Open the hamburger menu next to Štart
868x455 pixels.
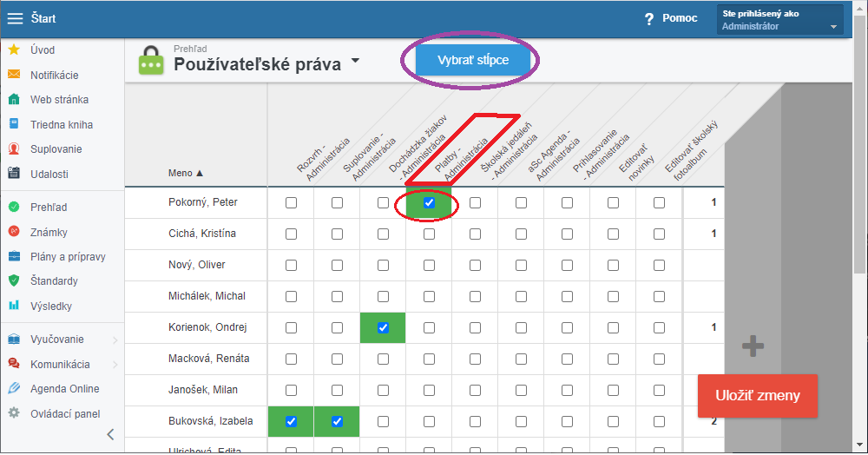point(15,18)
